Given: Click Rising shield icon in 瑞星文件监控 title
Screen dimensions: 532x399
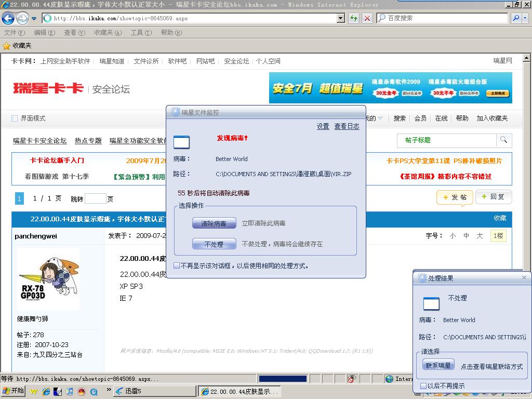Looking at the screenshot, I should [175, 112].
